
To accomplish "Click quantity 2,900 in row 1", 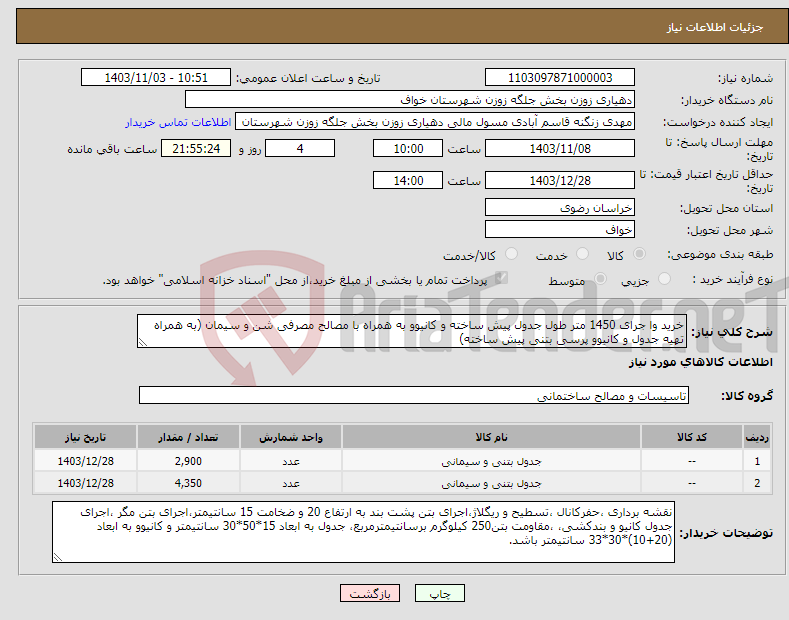I will (x=188, y=461).
